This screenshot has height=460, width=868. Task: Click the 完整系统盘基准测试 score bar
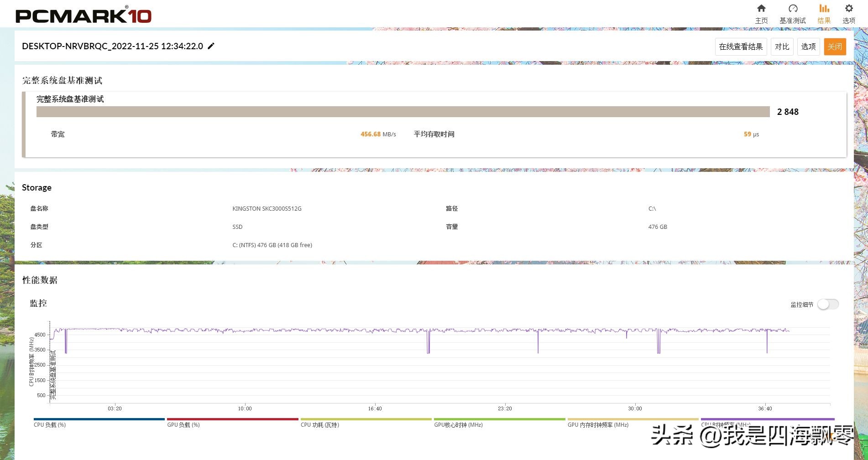click(403, 112)
